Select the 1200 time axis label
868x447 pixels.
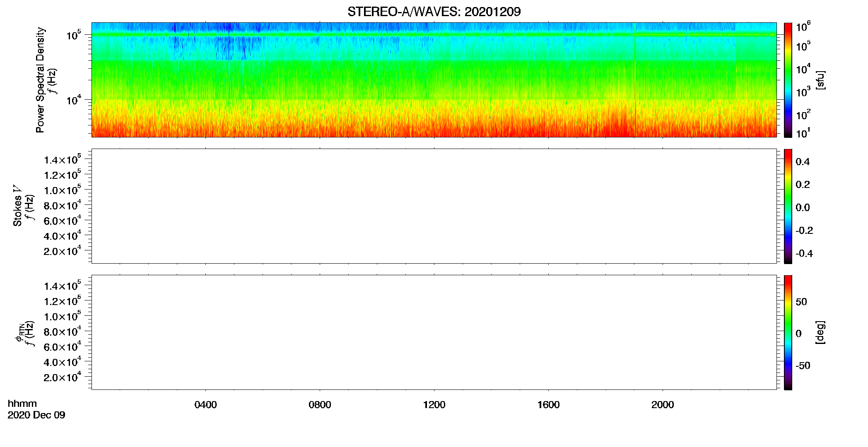(x=434, y=405)
